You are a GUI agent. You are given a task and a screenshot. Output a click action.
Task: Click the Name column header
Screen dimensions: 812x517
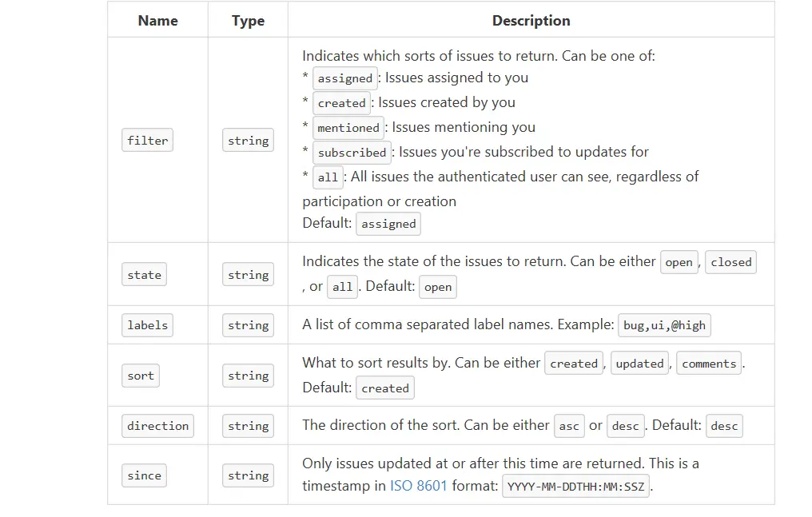click(x=157, y=21)
